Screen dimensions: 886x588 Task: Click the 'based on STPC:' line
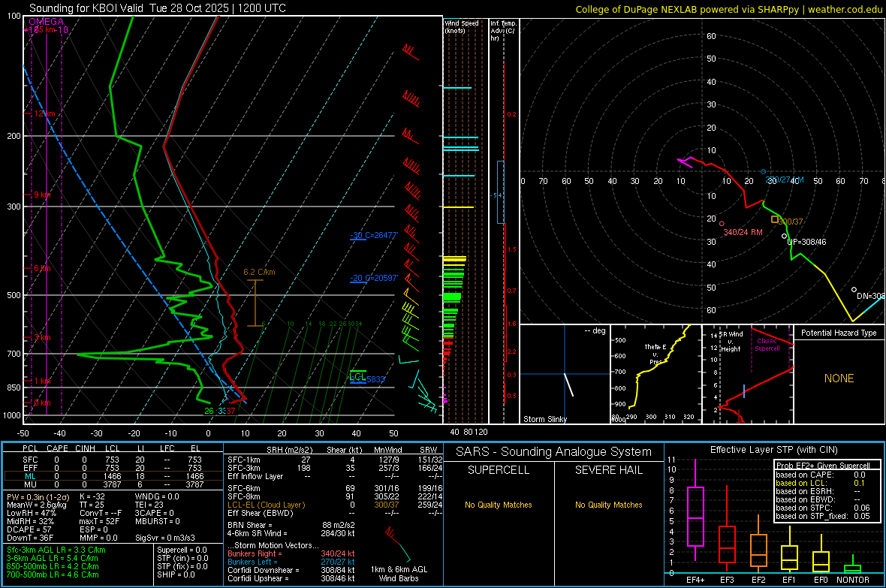click(x=823, y=508)
